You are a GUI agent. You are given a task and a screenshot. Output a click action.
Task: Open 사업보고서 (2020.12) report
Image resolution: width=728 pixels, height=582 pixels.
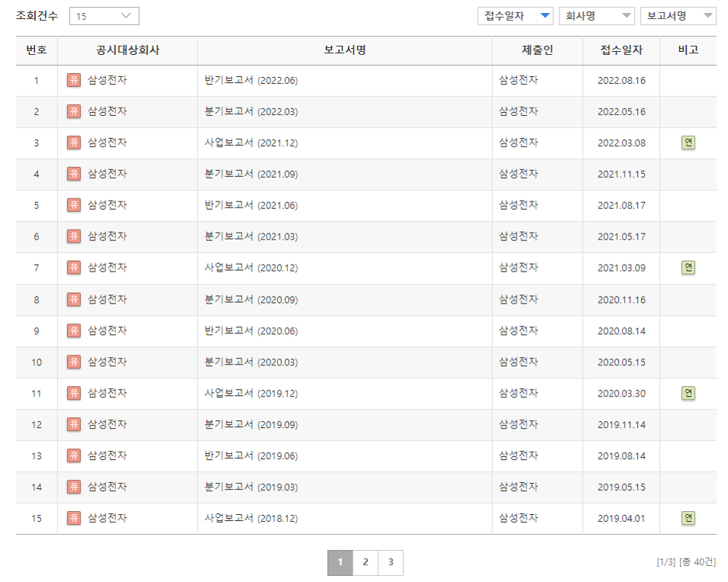(x=251, y=267)
